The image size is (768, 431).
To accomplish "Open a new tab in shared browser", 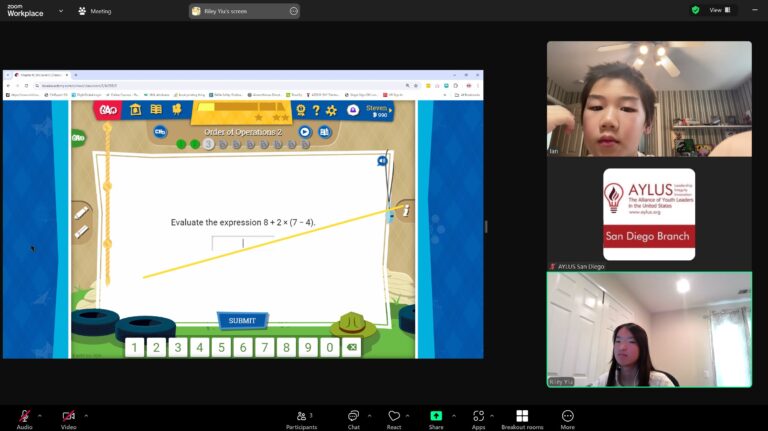I will point(75,75).
